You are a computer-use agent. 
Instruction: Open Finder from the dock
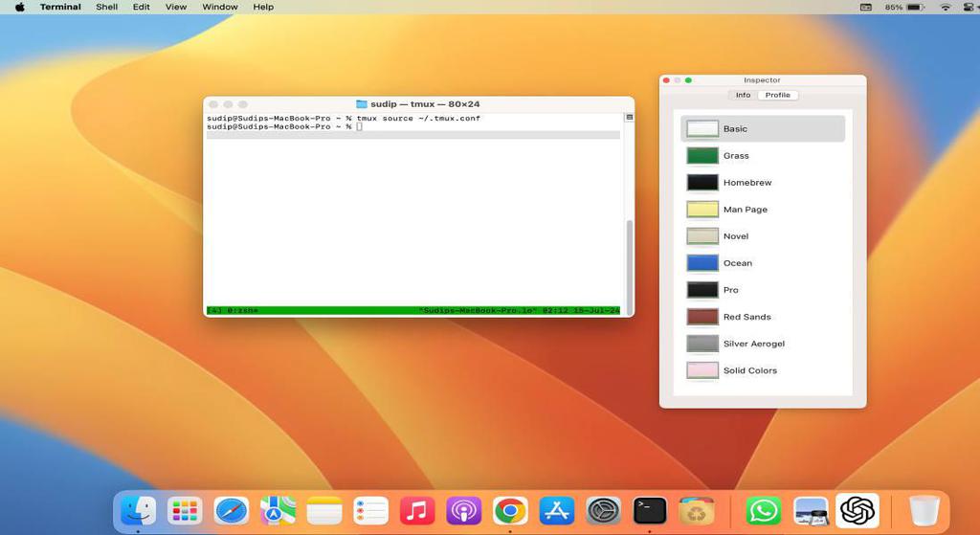tap(138, 510)
